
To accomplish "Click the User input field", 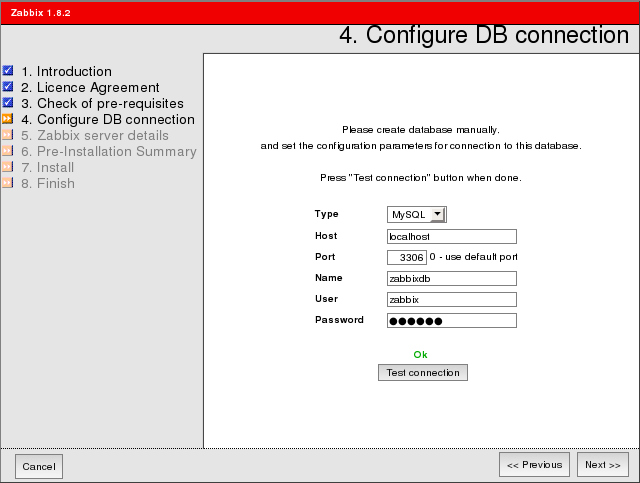I will pos(451,300).
